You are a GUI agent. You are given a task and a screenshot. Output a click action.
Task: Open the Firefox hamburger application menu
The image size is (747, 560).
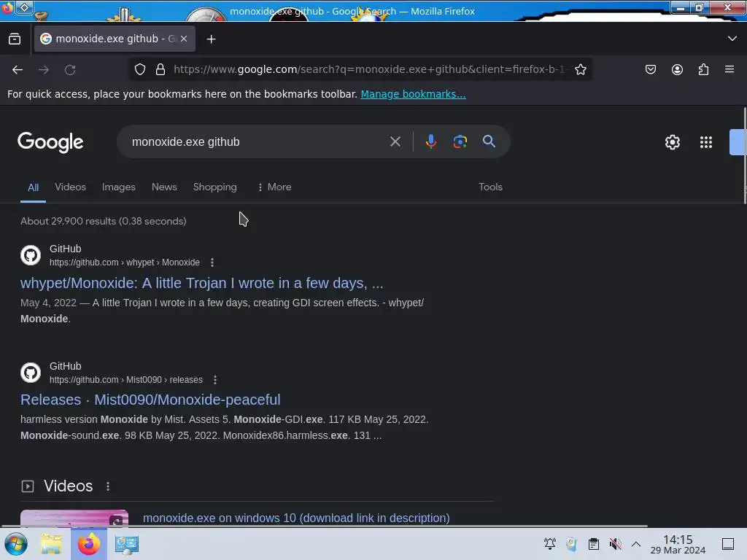point(729,69)
